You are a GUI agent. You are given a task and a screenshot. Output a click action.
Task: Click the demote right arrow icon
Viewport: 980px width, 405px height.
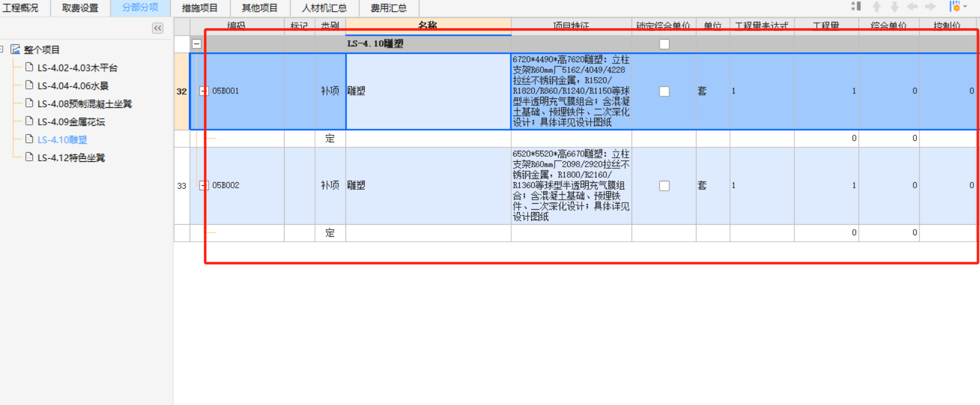pos(930,6)
